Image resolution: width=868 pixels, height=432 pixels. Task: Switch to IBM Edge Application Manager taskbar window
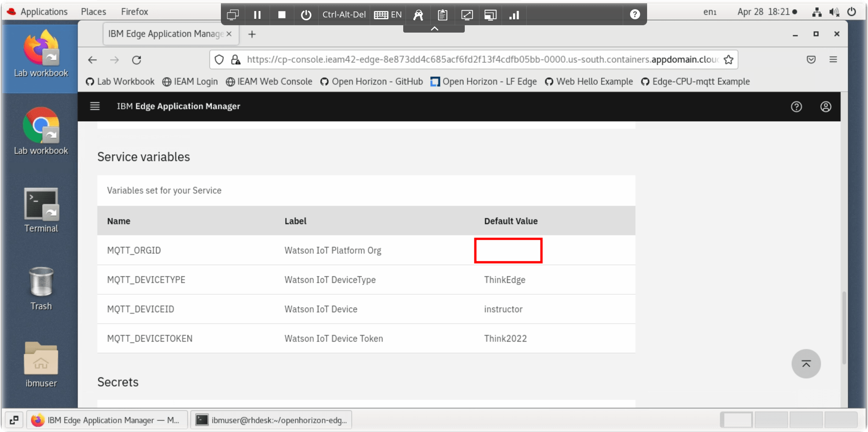tap(107, 420)
